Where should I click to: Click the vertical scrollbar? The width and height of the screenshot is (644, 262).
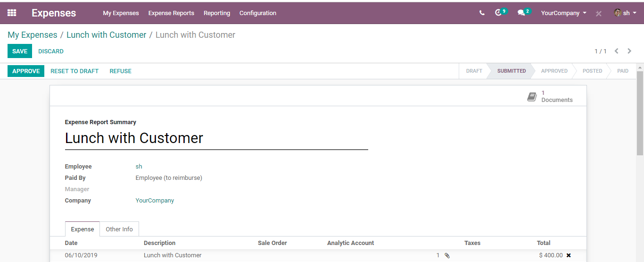[640, 113]
